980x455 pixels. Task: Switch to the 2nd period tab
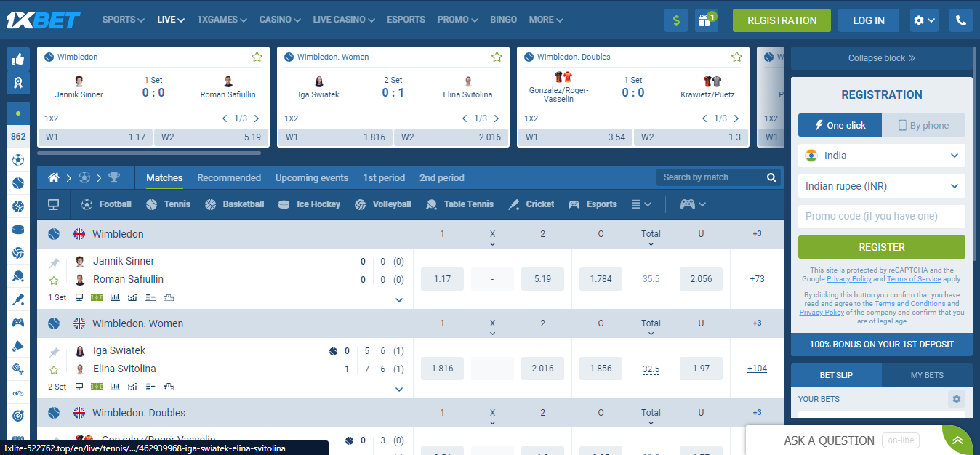pyautogui.click(x=442, y=177)
